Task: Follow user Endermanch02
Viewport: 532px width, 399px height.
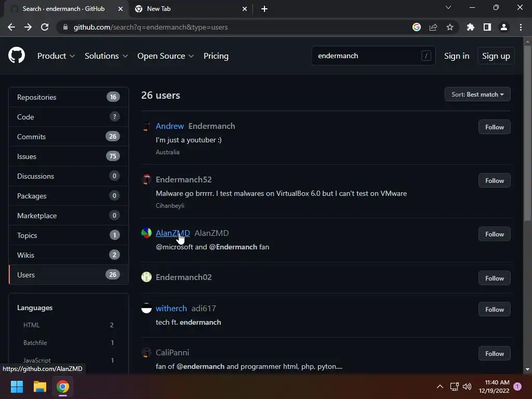Action: (x=495, y=278)
